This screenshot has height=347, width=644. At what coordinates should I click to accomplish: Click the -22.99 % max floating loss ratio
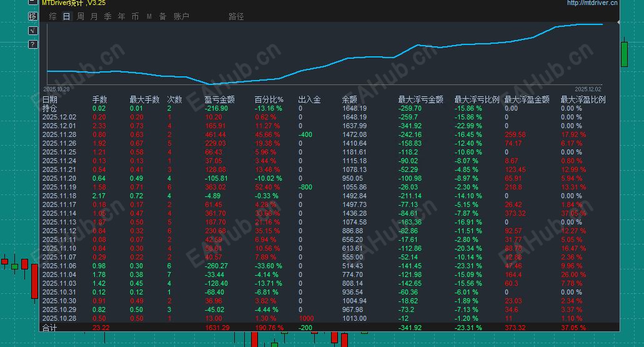pos(468,126)
